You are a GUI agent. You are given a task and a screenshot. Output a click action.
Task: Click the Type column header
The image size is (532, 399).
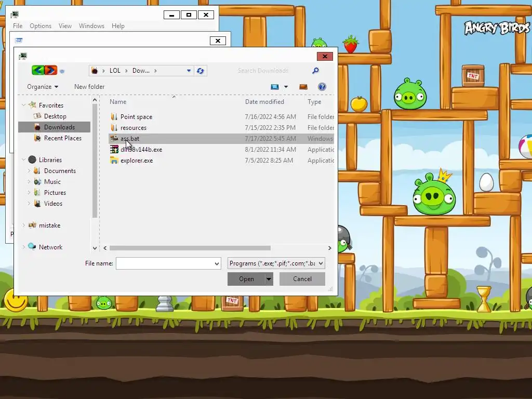(314, 101)
